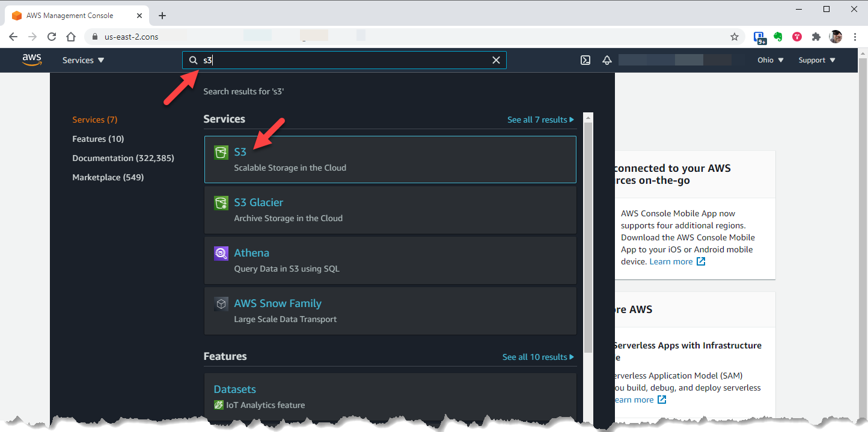868x432 pixels.
Task: Open the Chrome extensions puzzle icon
Action: (x=816, y=37)
